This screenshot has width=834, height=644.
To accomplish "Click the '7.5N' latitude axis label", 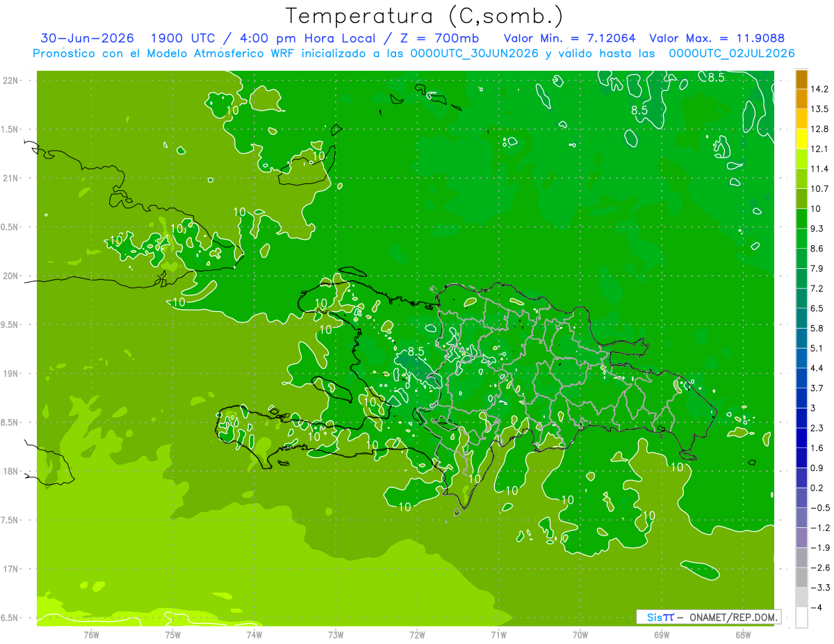I will [x=11, y=520].
